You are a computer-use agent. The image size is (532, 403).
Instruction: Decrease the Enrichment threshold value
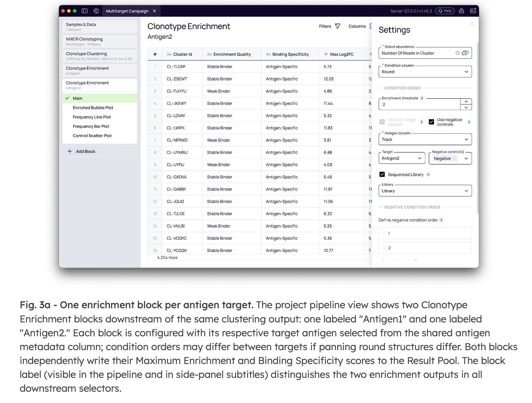click(x=466, y=107)
